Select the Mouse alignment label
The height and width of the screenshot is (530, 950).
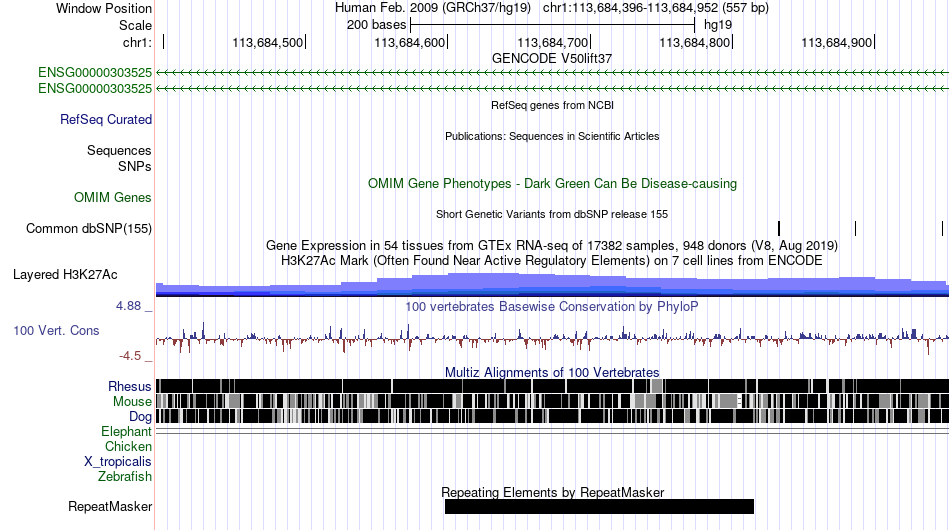click(x=132, y=402)
